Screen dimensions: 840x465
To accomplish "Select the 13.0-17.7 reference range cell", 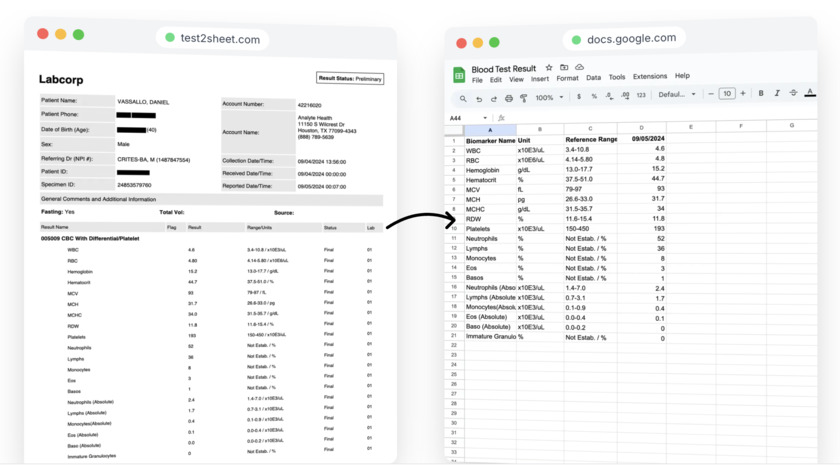I will pyautogui.click(x=590, y=169).
